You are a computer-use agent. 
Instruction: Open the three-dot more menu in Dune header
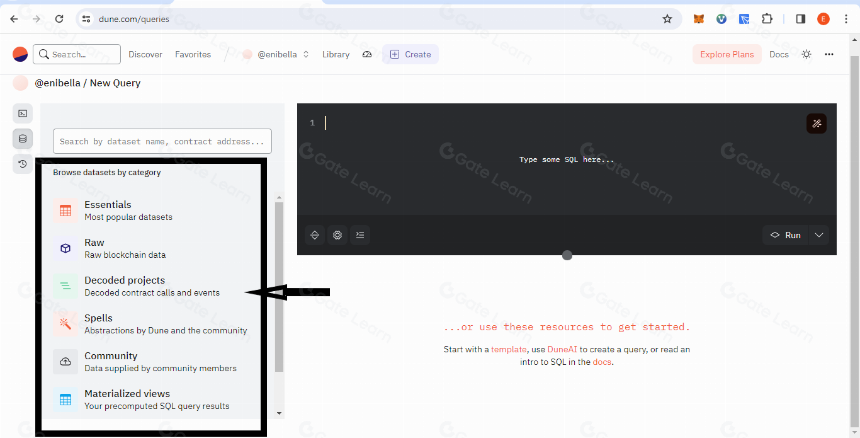[829, 54]
